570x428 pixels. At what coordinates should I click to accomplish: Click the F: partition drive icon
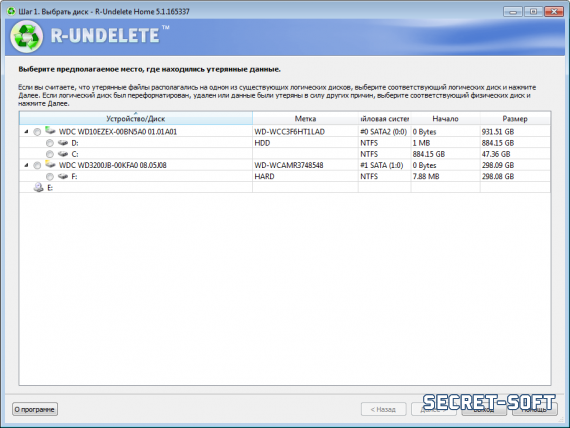(63, 176)
